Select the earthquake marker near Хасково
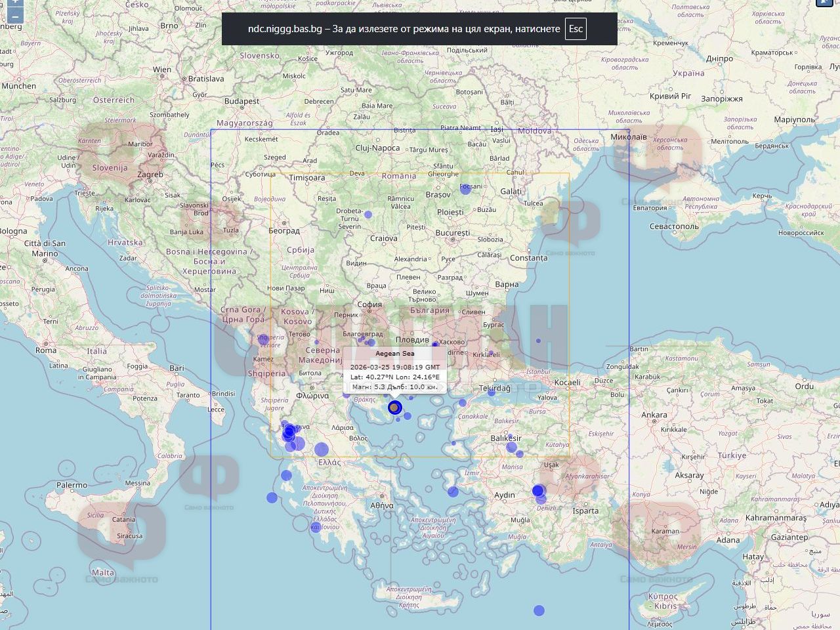 pyautogui.click(x=435, y=345)
